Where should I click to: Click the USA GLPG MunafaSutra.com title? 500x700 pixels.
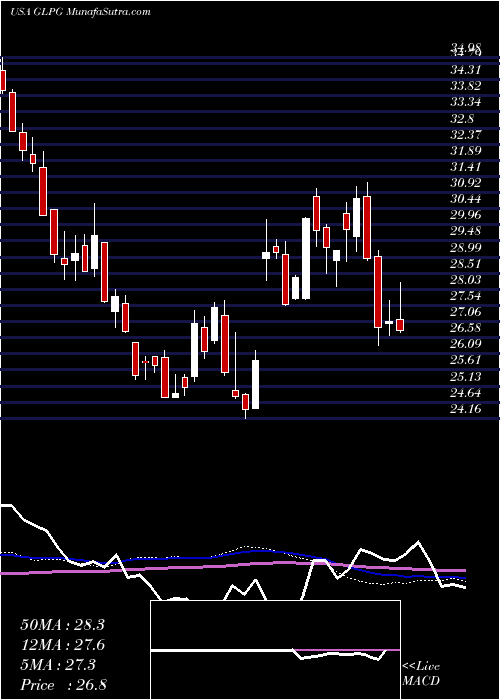[x=80, y=12]
